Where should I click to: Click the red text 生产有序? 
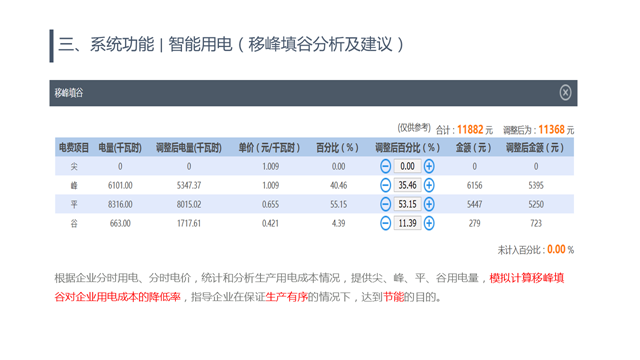[286, 297]
